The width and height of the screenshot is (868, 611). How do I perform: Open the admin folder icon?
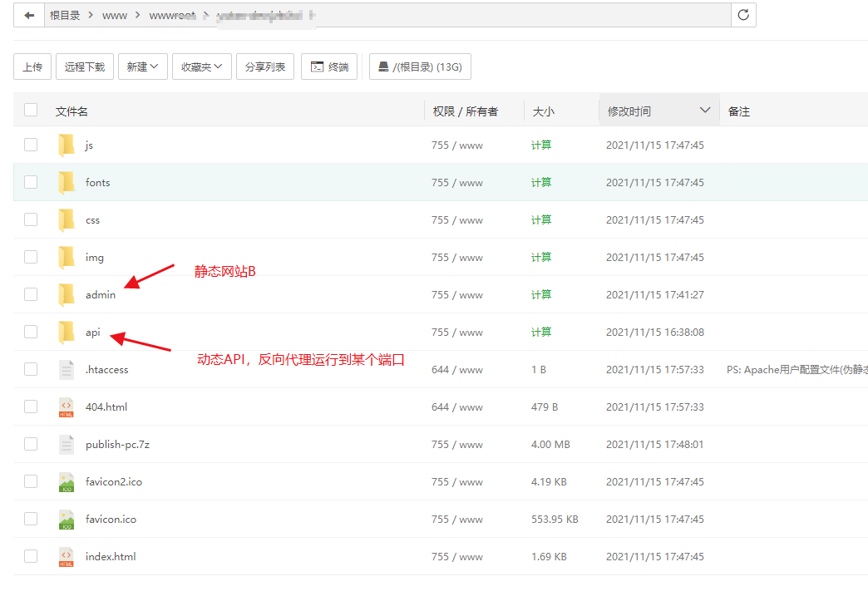pyautogui.click(x=67, y=294)
